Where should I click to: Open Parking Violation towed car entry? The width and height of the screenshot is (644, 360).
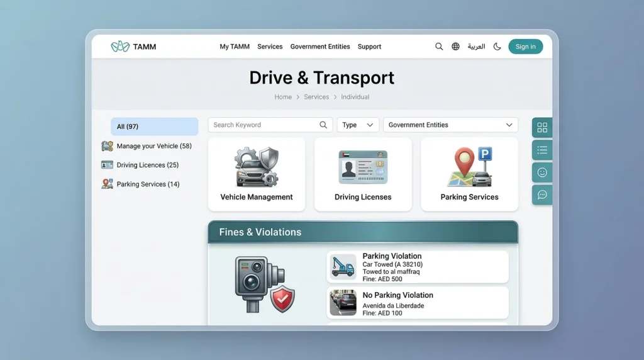pyautogui.click(x=418, y=267)
